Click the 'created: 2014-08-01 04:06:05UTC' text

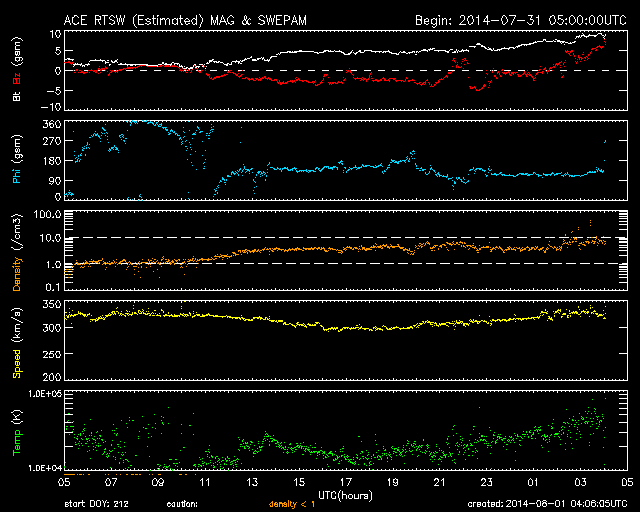coord(547,504)
